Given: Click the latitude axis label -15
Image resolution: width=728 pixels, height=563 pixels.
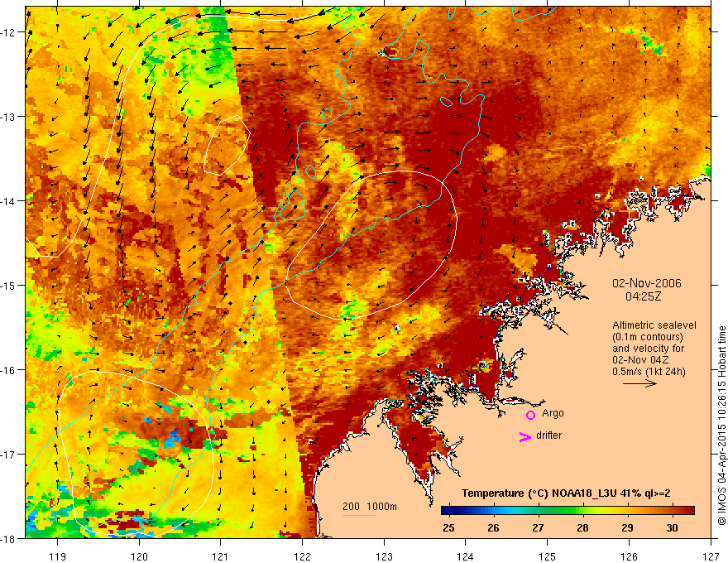Looking at the screenshot, I should [x=8, y=285].
